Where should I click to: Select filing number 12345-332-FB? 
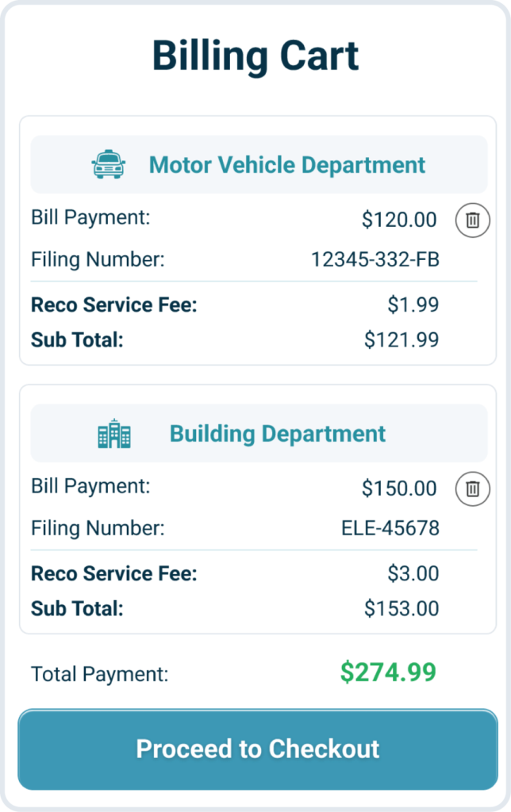click(x=375, y=259)
